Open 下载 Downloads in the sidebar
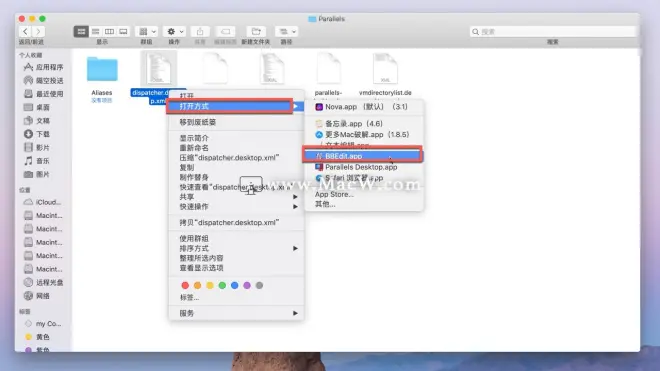Image resolution: width=660 pixels, height=371 pixels. coord(37,134)
